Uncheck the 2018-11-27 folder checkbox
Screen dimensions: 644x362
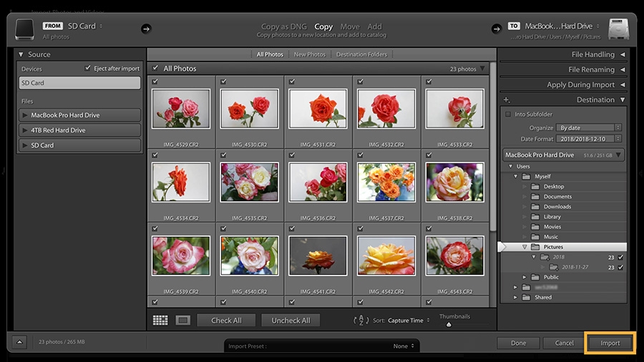click(x=620, y=267)
